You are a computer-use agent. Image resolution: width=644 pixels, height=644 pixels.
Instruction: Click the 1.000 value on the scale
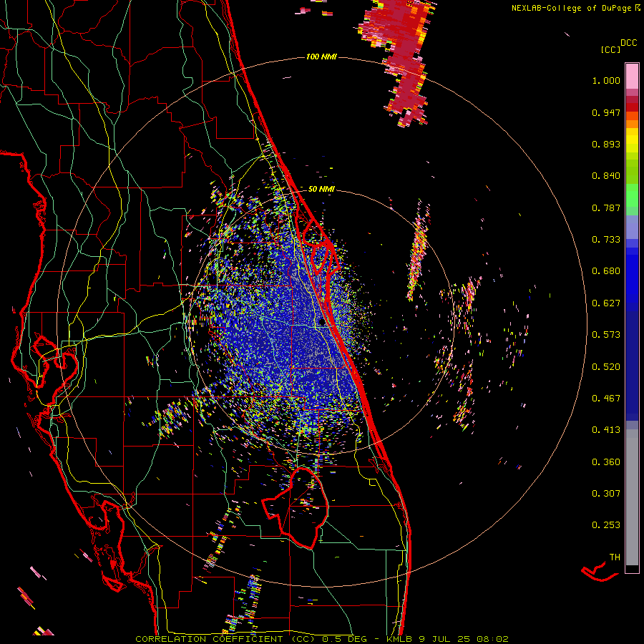tap(606, 80)
